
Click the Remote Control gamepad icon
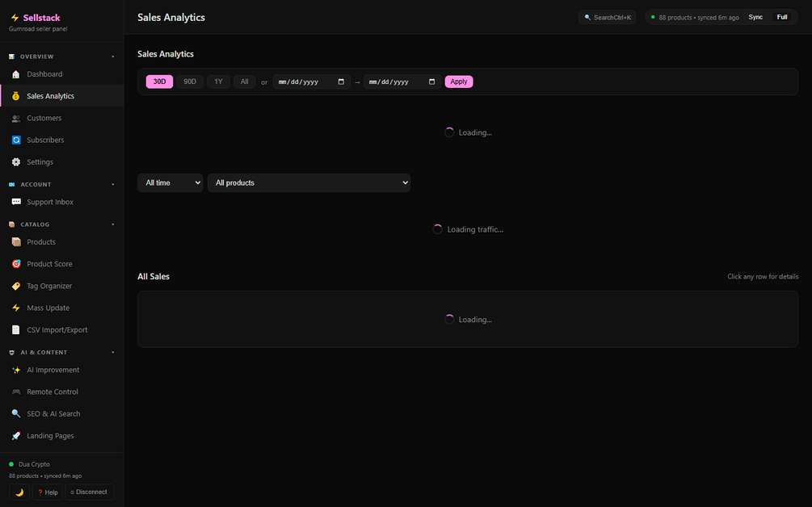click(16, 392)
